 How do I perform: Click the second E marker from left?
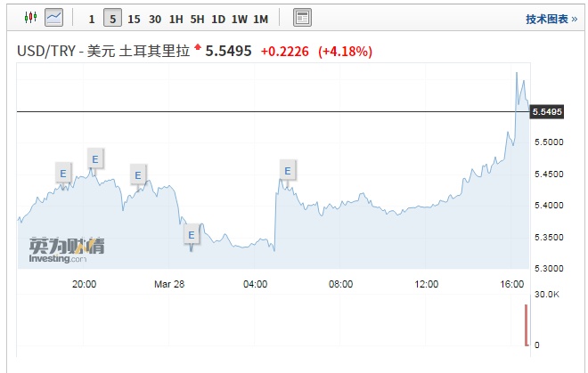click(95, 159)
